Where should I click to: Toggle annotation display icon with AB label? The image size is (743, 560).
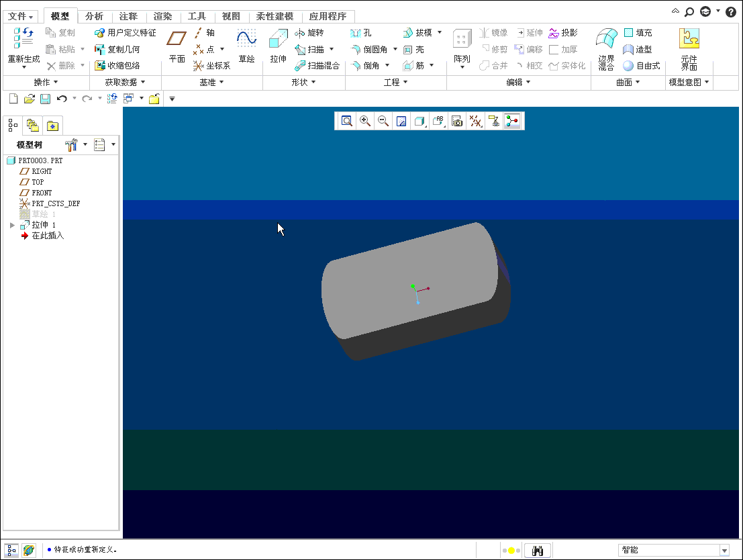tap(438, 122)
